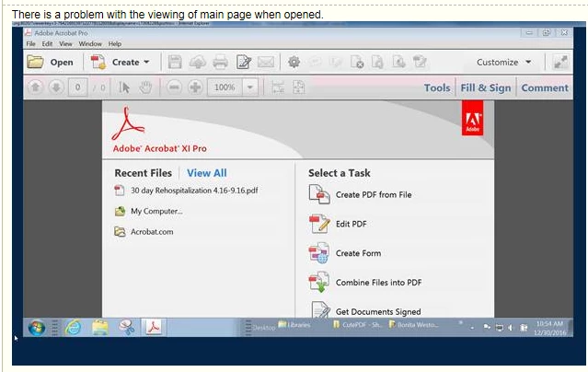Viewport: 588px width, 372px height.
Task: Zoom in with the plus button
Action: click(x=195, y=87)
